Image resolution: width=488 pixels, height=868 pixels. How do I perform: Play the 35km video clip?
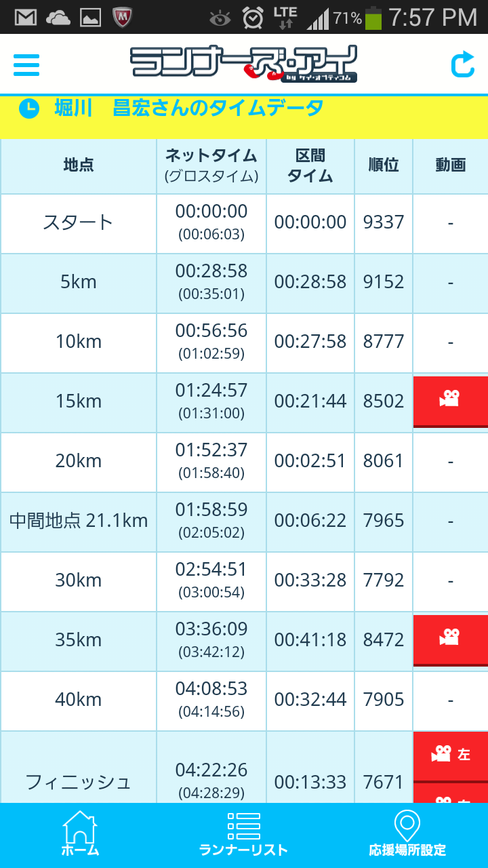(x=450, y=639)
